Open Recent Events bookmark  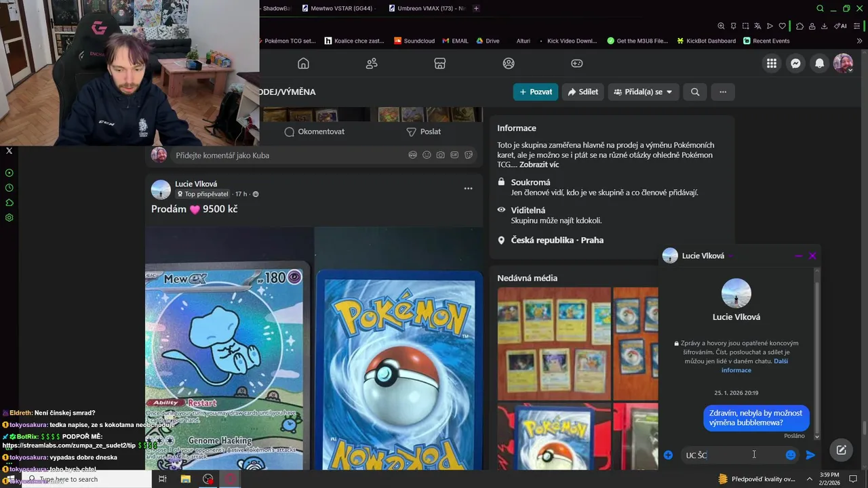766,41
